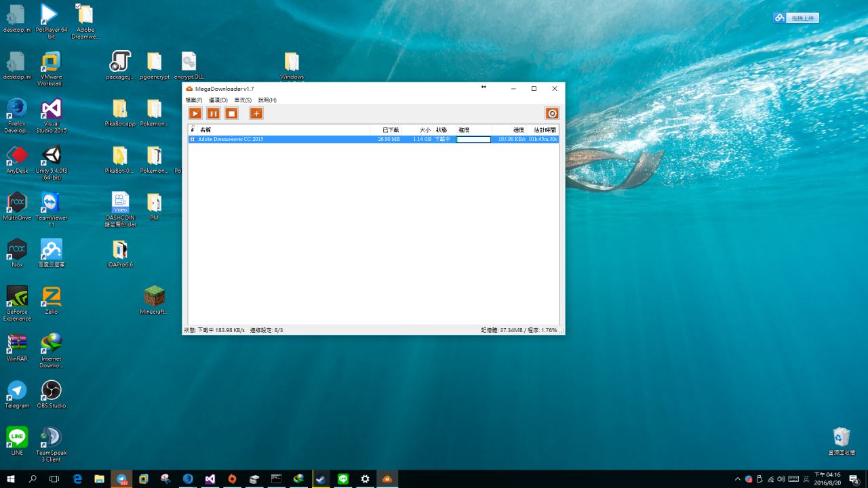868x488 pixels.
Task: Pause downloads with the orange pause button
Action: [213, 113]
